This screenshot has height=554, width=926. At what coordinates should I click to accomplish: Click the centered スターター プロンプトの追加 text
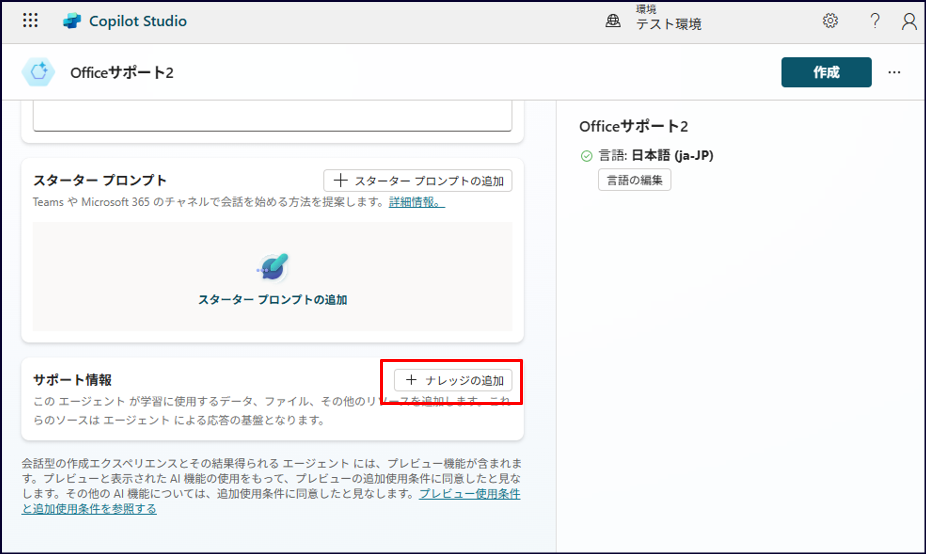(x=272, y=299)
